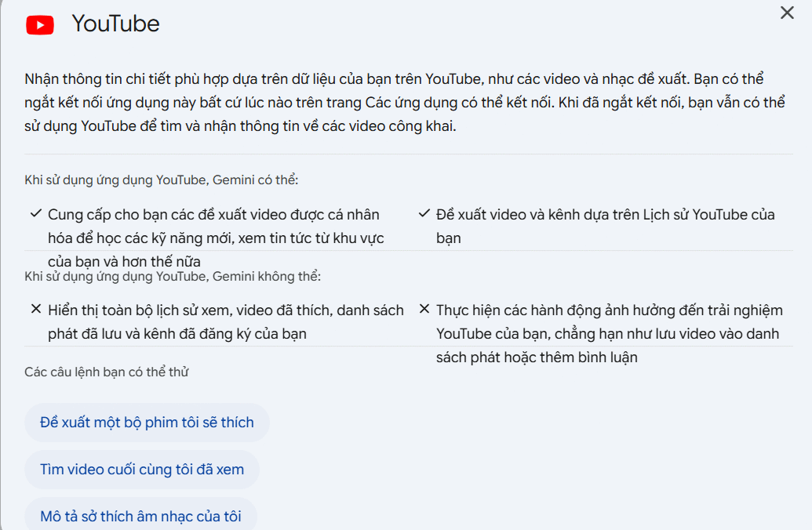Click checkmark beside "Cung cấp cho bạn các đề xuất"
The width and height of the screenshot is (812, 530).
click(x=36, y=213)
